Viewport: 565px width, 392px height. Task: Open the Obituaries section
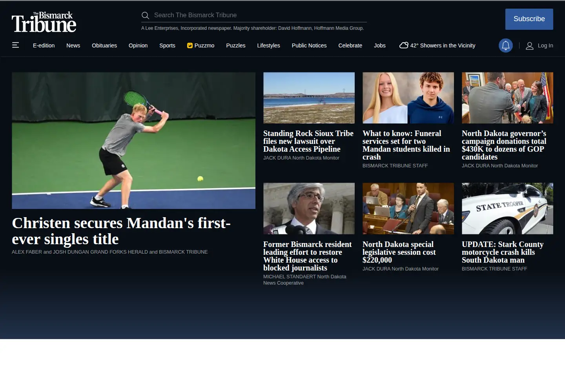[x=104, y=45]
